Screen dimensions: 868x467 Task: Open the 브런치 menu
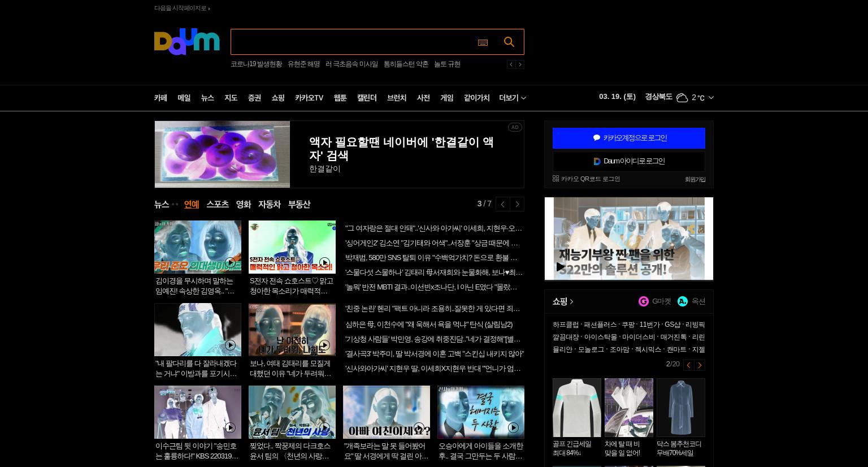(397, 98)
